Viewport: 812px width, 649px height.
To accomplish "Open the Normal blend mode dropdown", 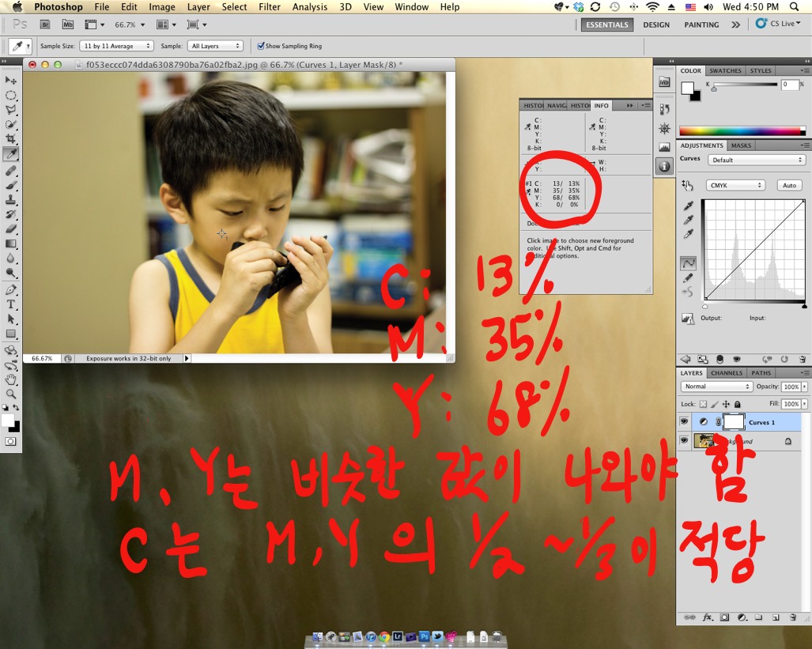I will tap(716, 387).
